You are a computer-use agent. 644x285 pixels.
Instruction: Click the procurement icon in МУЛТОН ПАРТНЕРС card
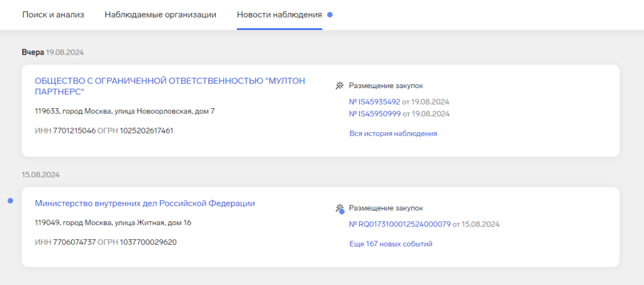340,86
